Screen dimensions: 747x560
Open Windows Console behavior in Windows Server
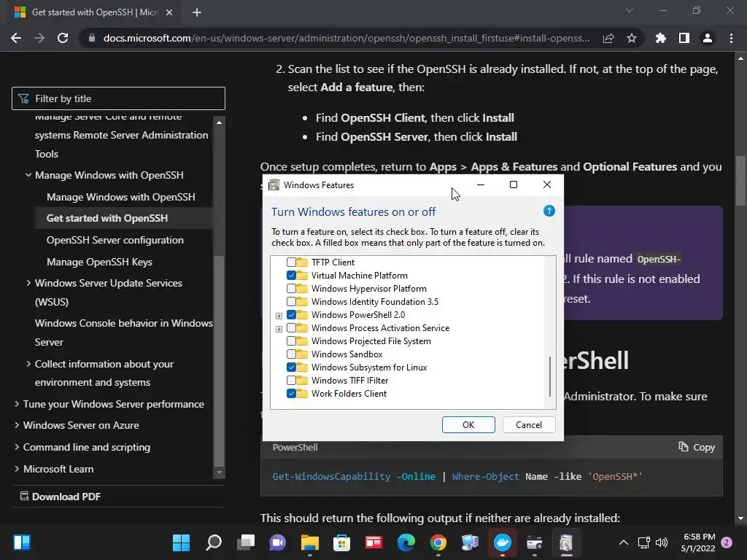[124, 332]
